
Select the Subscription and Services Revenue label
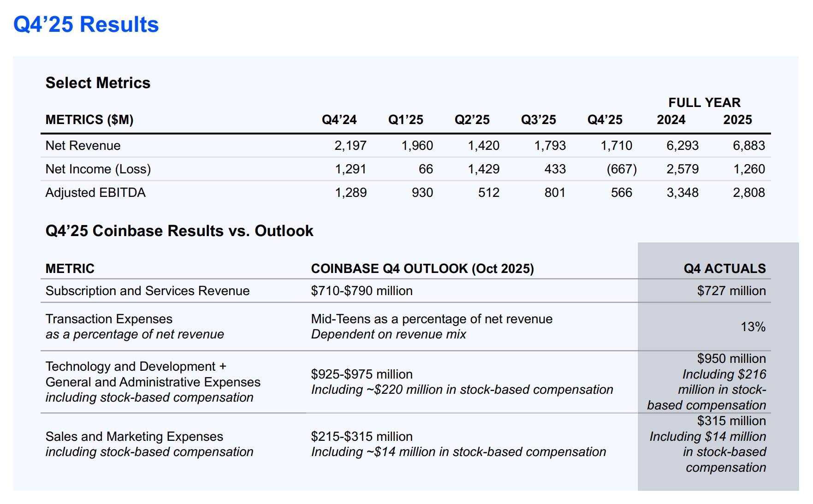point(148,291)
